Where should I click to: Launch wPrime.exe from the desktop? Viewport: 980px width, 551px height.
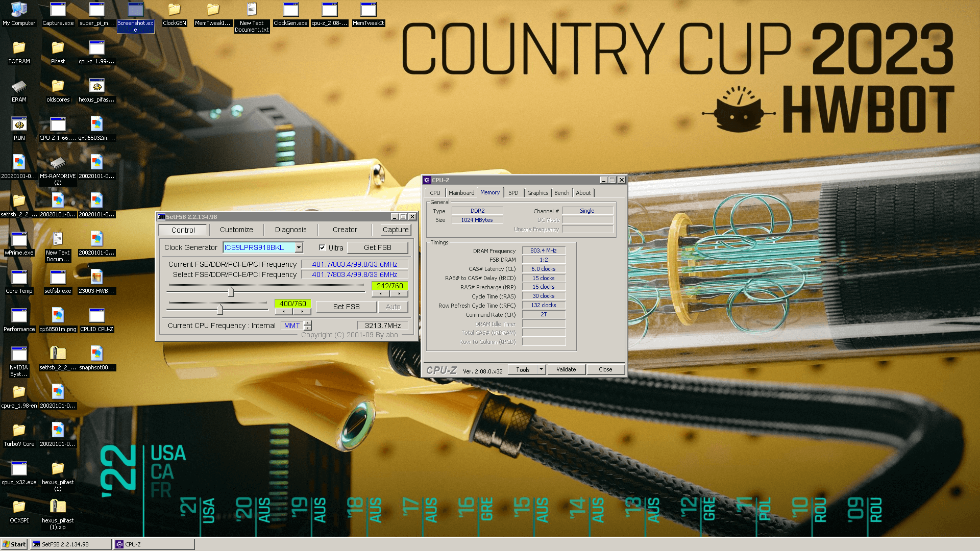point(19,244)
